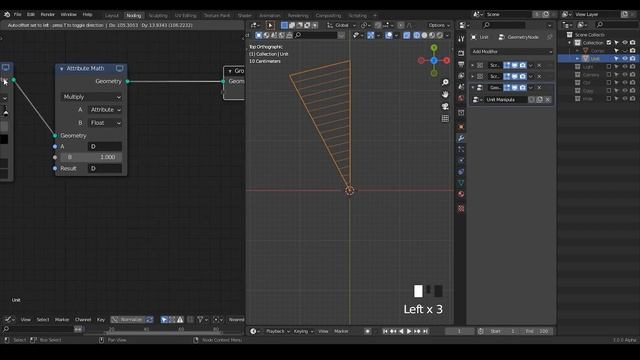Open the Add Modifier dropdown
This screenshot has width=640, height=360.
point(512,52)
